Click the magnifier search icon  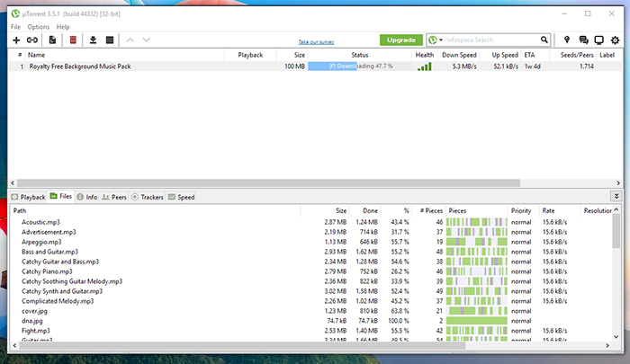(544, 40)
